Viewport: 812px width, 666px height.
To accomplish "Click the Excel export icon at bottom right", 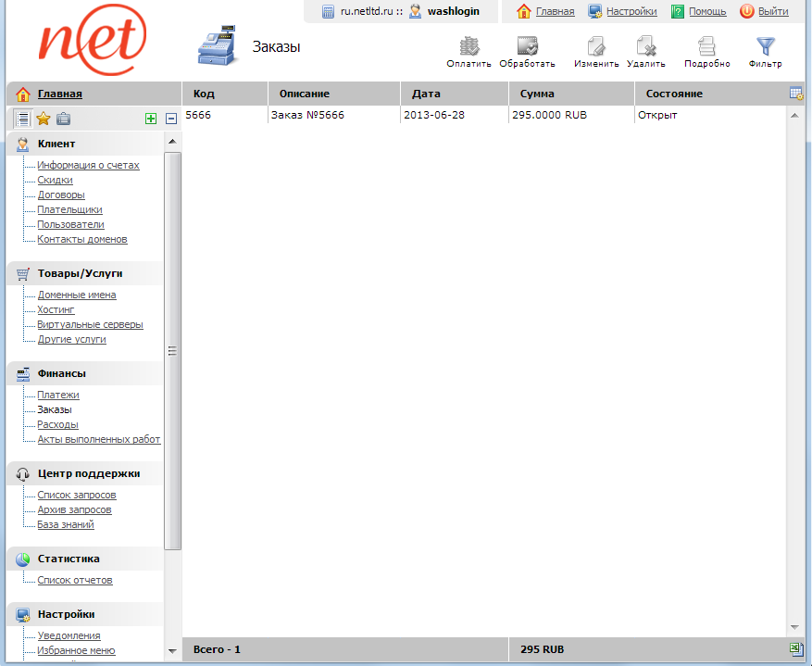I will pos(795,649).
